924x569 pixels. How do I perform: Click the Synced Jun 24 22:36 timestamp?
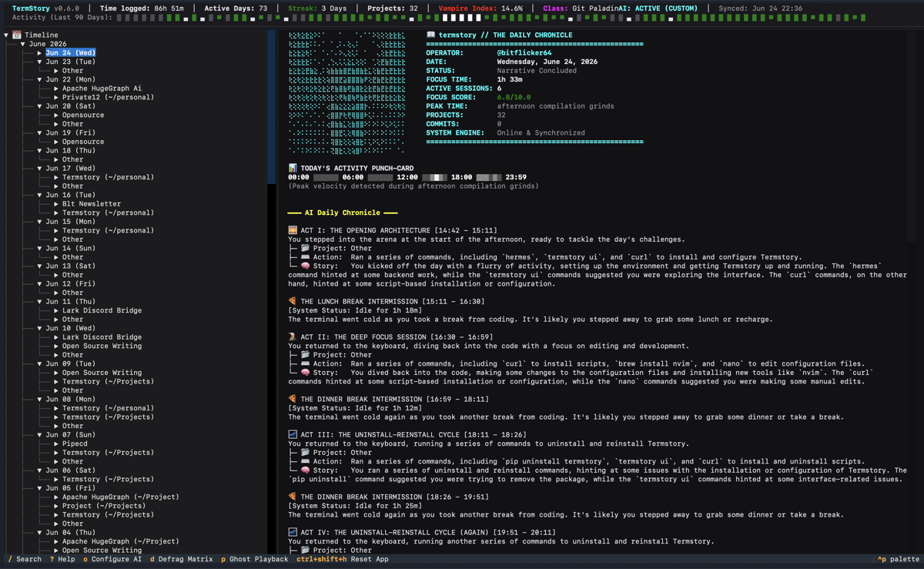(760, 8)
